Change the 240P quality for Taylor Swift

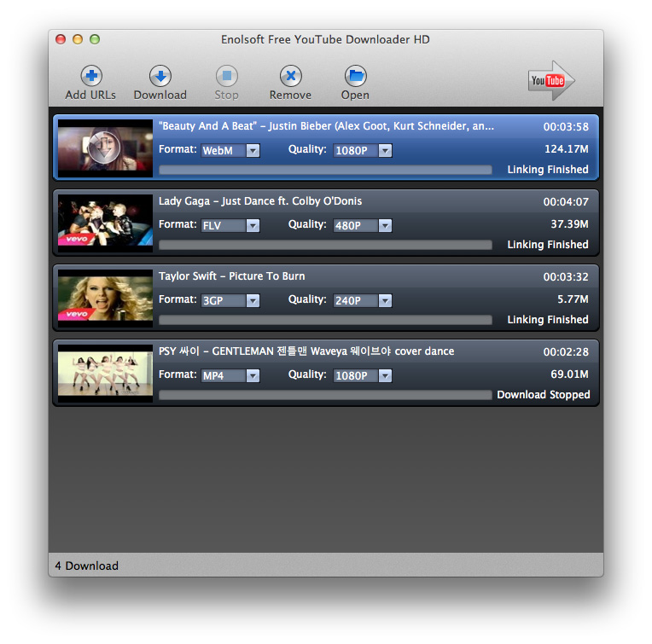(362, 300)
